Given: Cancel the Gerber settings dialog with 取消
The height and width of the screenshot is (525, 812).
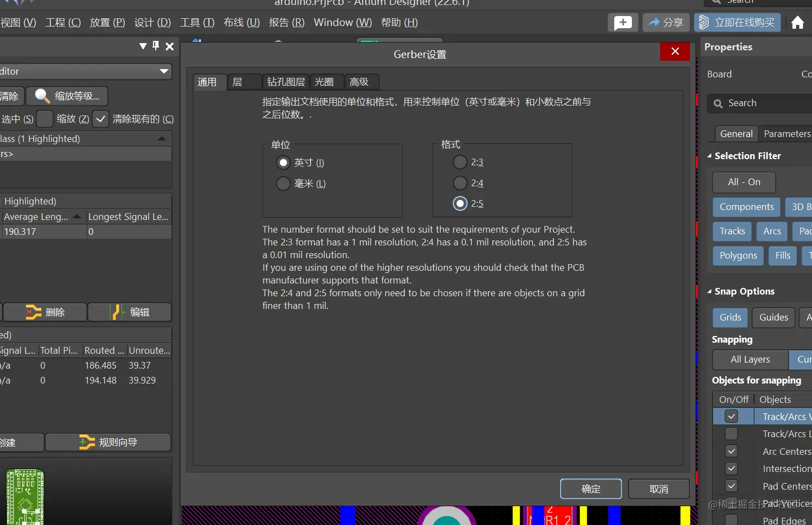Looking at the screenshot, I should click(659, 489).
